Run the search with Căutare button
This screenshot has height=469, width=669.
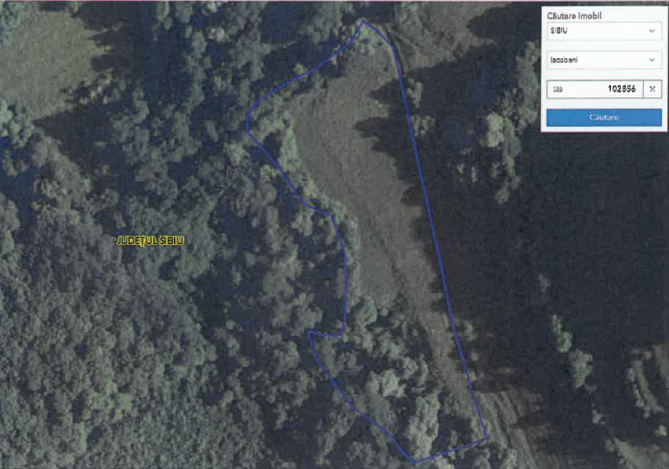point(604,117)
